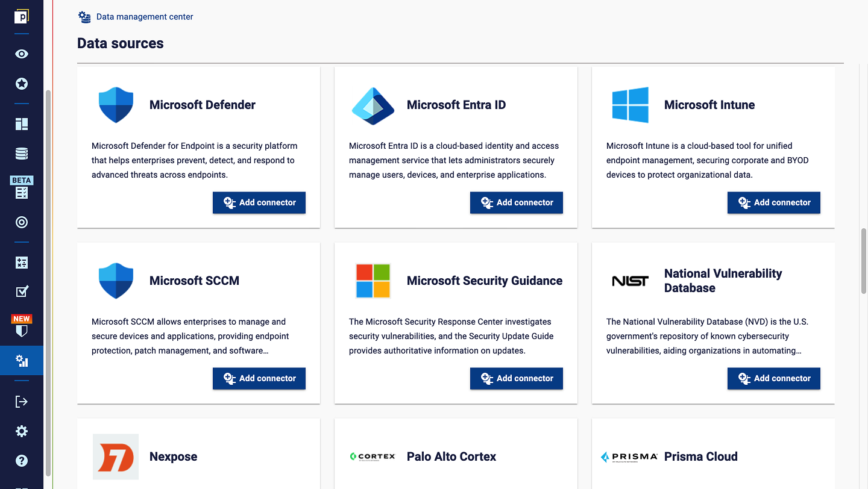Select the Microsoft SCCM card title
The width and height of the screenshot is (868, 489).
pos(194,281)
